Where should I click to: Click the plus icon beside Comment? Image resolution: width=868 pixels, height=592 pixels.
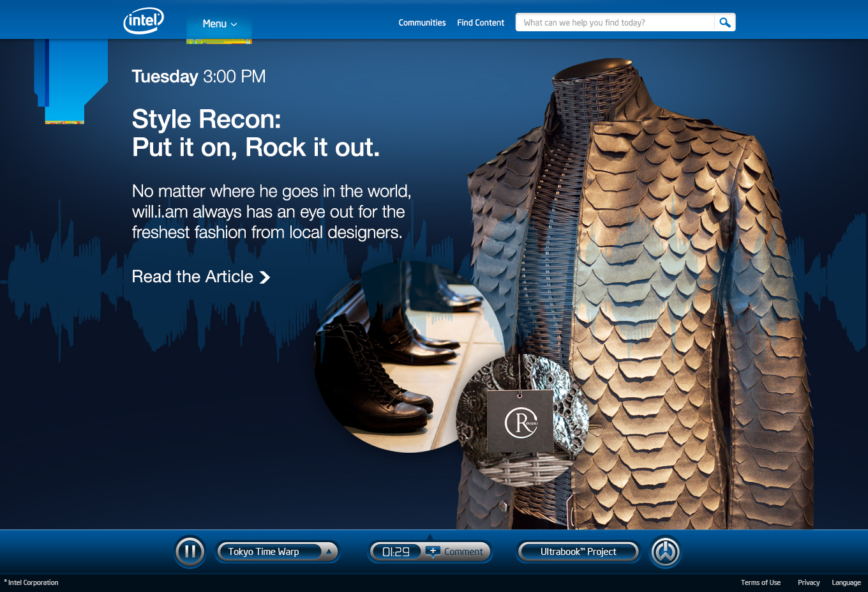(x=433, y=551)
